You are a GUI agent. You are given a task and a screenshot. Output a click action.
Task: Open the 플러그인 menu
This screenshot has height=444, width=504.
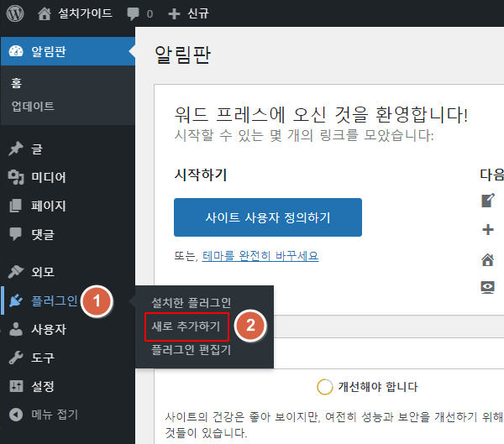point(54,300)
